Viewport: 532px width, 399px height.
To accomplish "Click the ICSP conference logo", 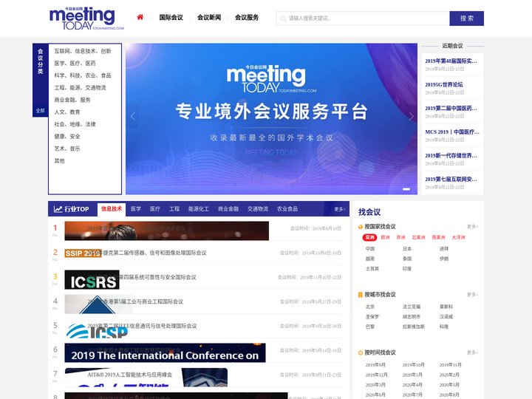I will [x=97, y=331].
